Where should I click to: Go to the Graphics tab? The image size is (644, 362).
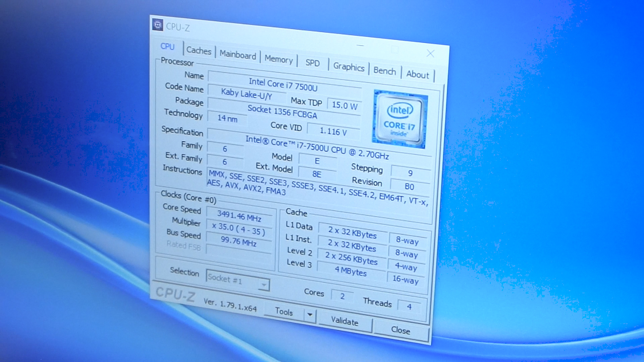pos(349,67)
